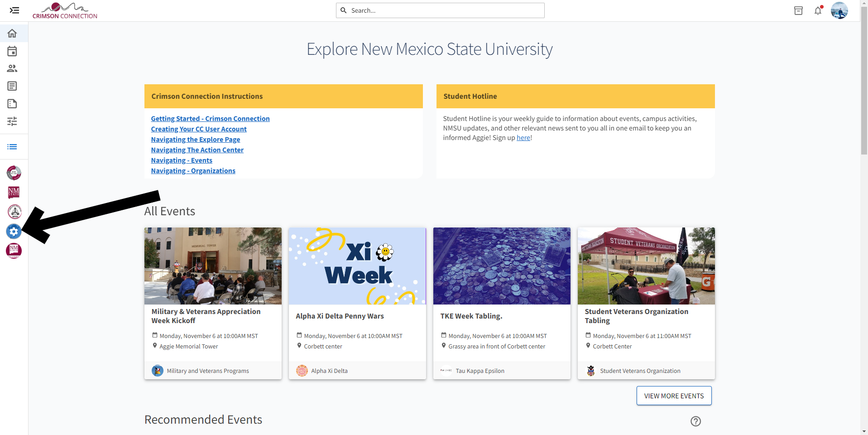Select the Events calendar icon

pos(12,51)
